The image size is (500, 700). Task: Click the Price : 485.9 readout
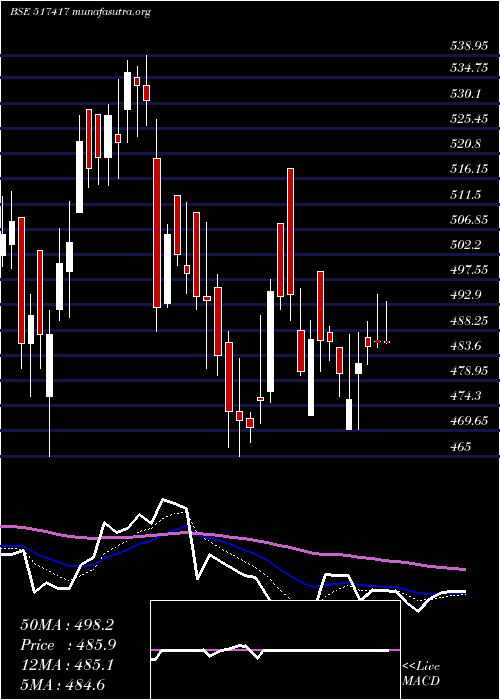[x=68, y=645]
